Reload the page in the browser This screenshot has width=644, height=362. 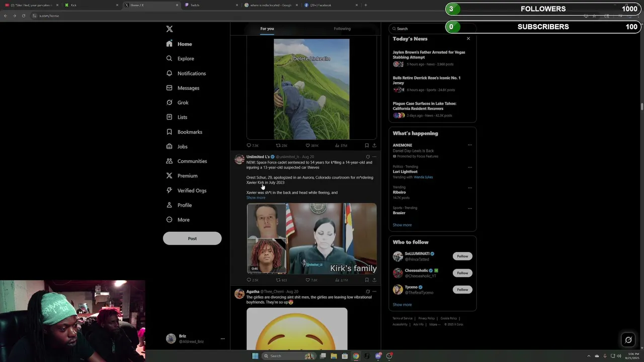click(23, 16)
